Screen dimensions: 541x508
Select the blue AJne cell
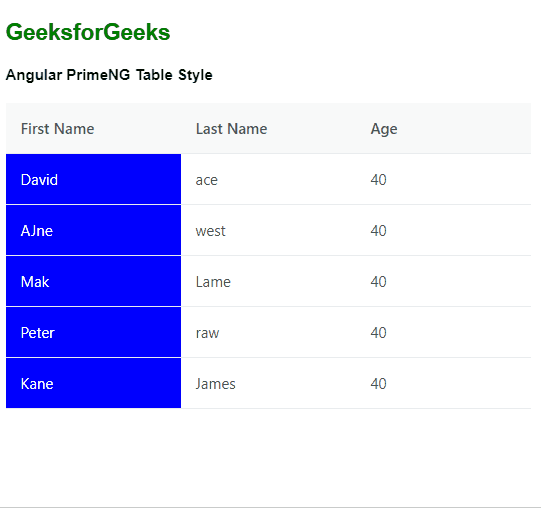coord(94,231)
